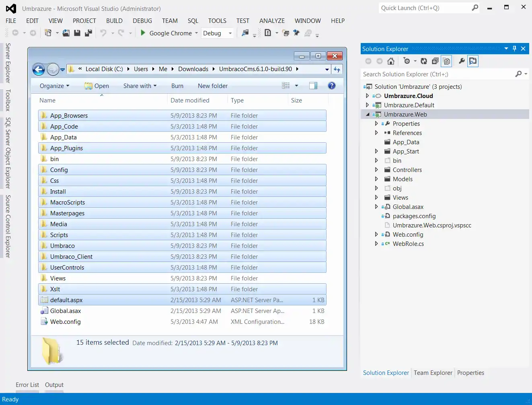
Task: Click the Open button in the file window
Action: tap(97, 86)
